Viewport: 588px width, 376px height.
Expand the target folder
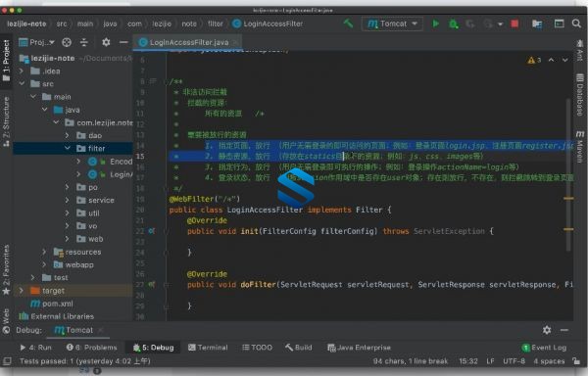[x=21, y=290]
